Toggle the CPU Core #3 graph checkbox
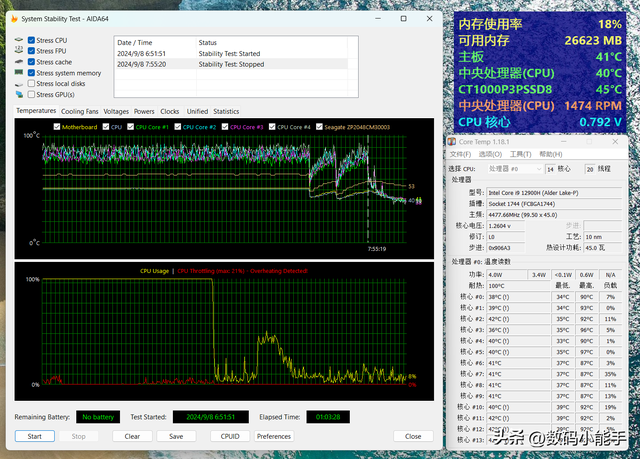Viewport: 640px width, 459px height. pos(225,126)
